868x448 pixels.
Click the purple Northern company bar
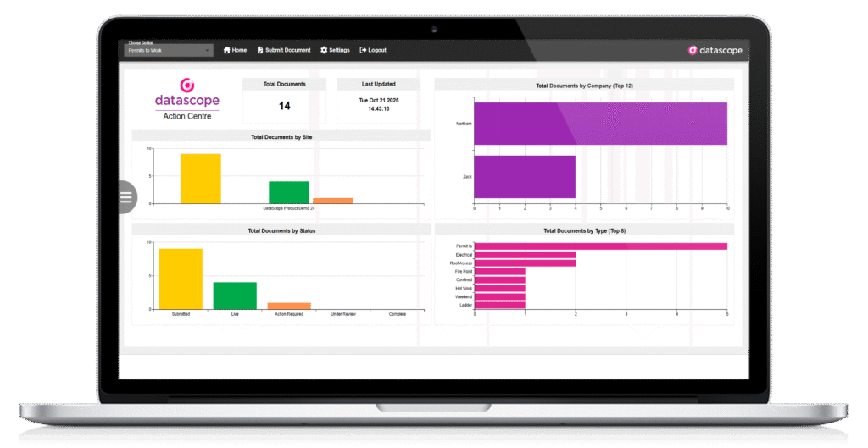pos(600,124)
